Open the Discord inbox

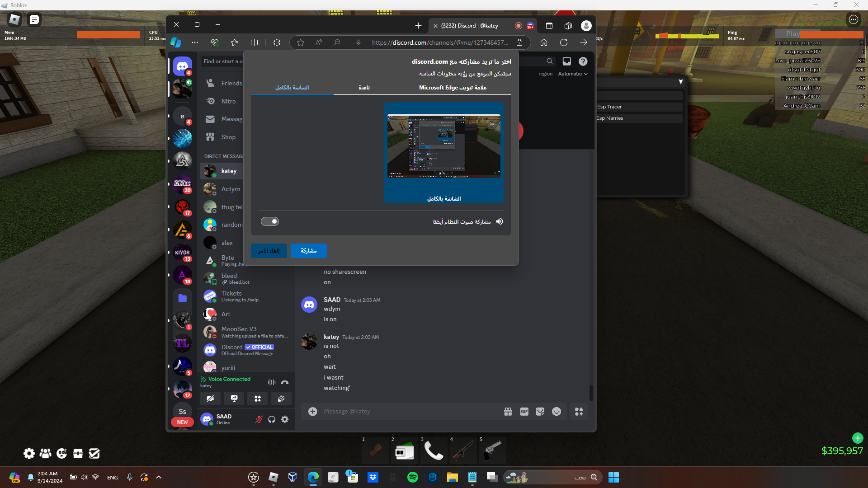(x=567, y=61)
